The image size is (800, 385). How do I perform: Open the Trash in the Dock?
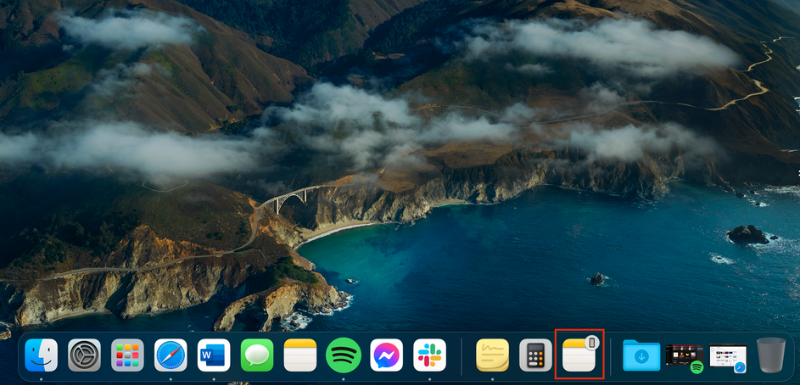point(771,355)
